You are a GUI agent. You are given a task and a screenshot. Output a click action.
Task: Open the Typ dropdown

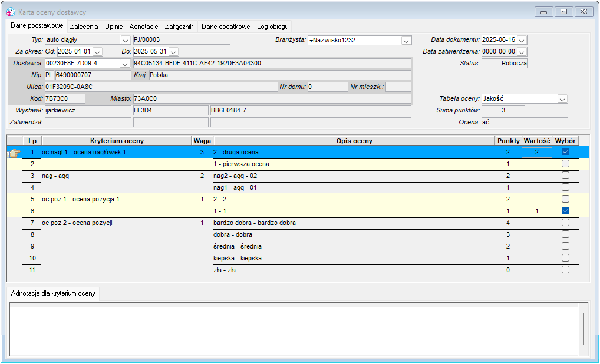[x=126, y=40]
